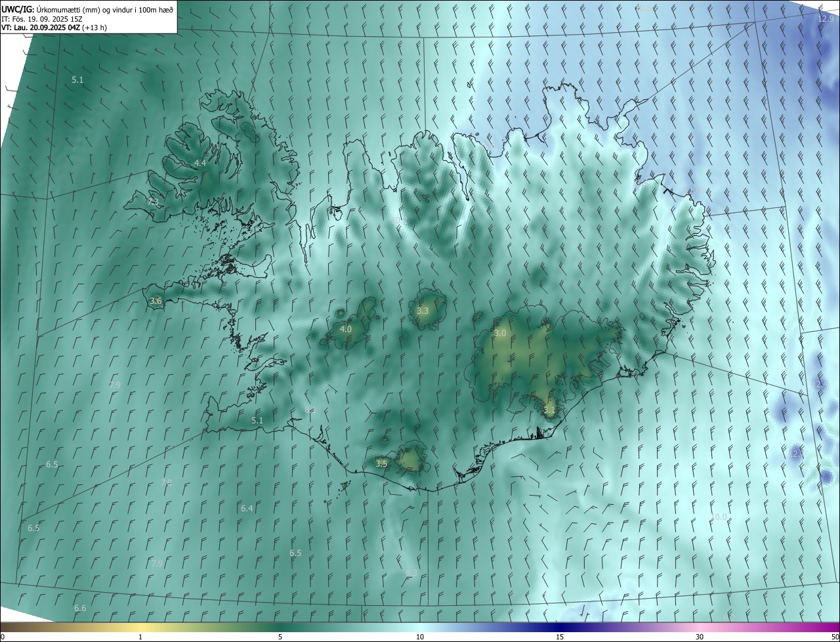Screen dimensions: 840x642
Task: Click the 4.4 value over the Westfjords
Action: (200, 163)
